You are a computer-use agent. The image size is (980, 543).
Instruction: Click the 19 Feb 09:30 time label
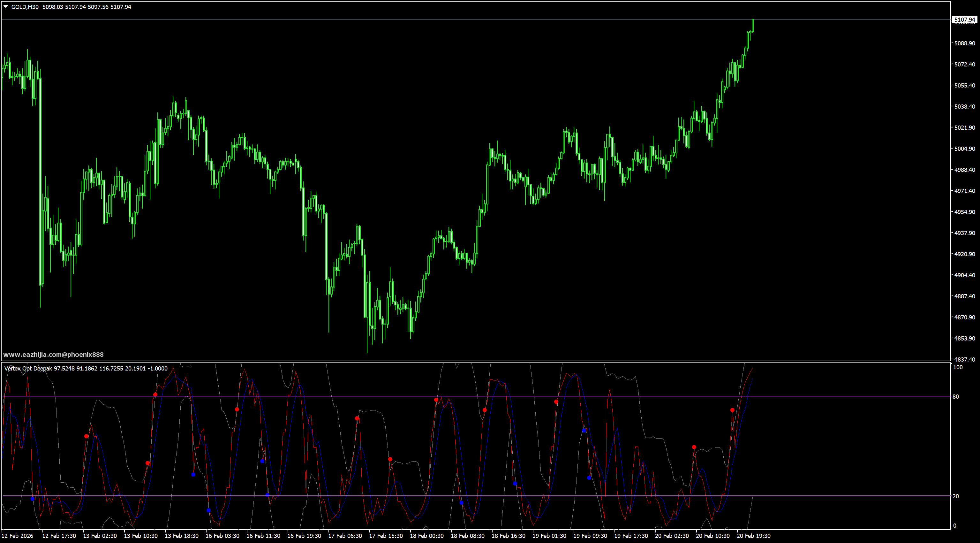tap(591, 536)
